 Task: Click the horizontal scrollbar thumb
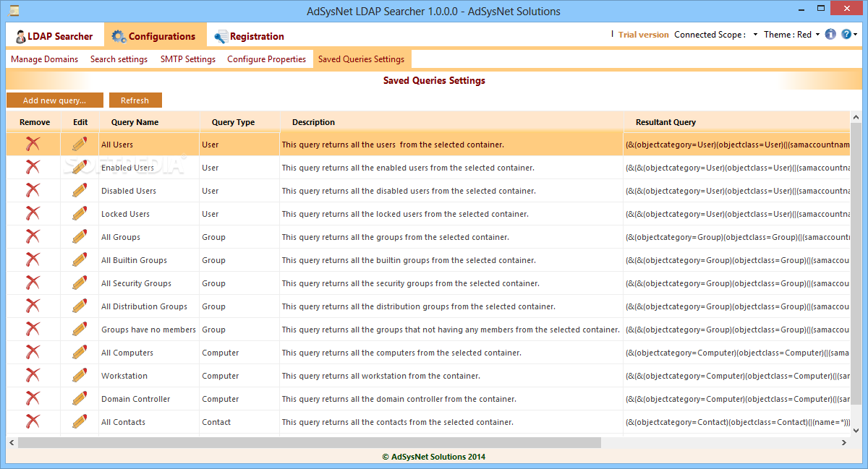coord(310,442)
